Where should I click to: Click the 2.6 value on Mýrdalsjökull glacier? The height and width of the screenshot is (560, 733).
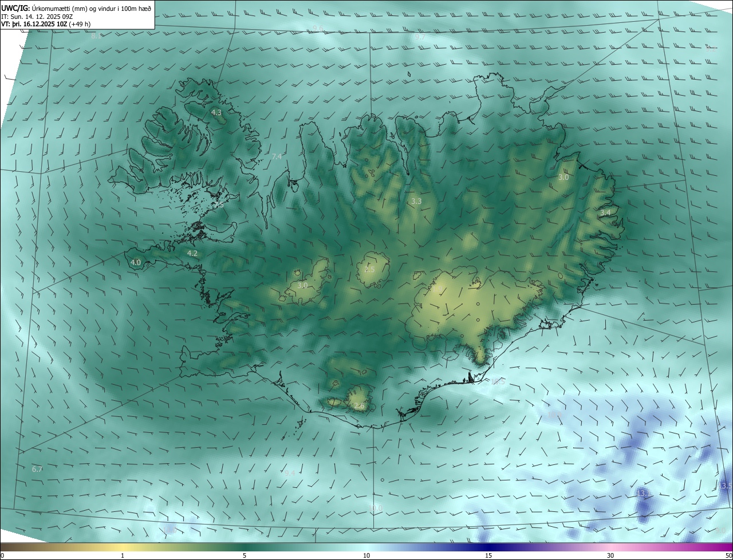[359, 406]
